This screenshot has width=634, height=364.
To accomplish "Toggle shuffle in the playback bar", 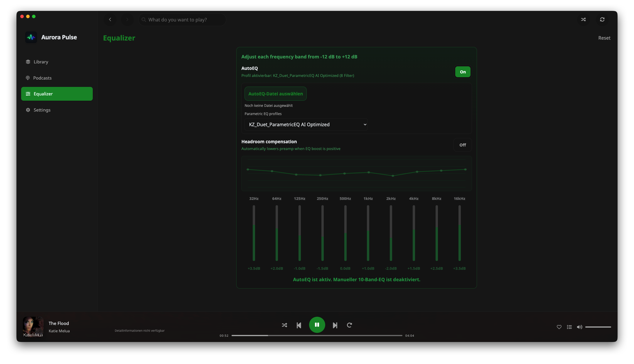I will (x=284, y=325).
